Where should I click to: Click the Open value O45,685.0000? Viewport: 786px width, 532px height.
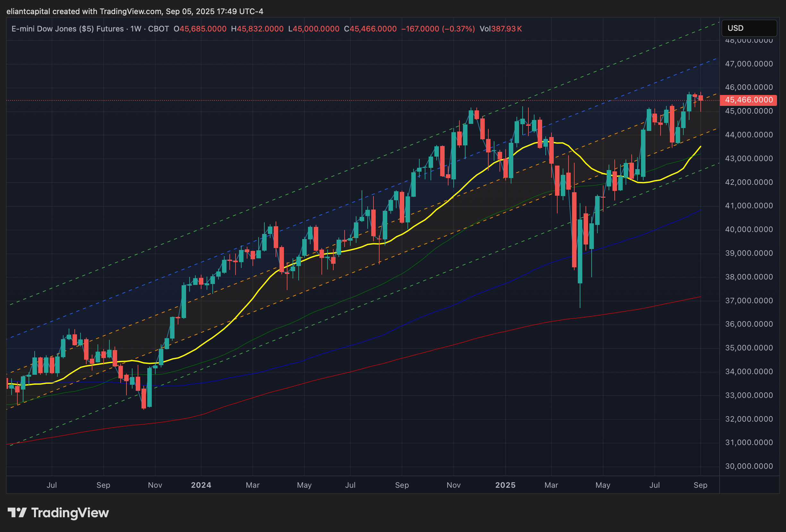(200, 29)
